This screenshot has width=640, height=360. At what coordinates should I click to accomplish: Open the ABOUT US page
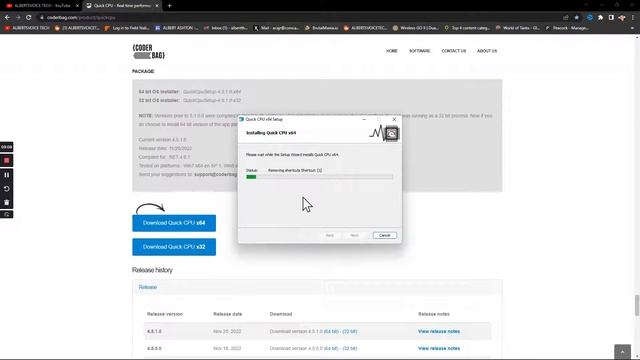click(487, 51)
